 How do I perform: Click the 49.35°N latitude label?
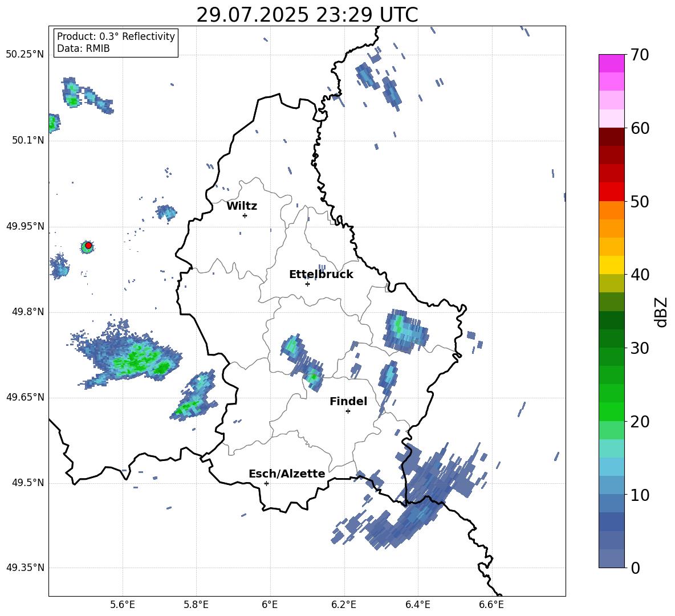click(25, 568)
